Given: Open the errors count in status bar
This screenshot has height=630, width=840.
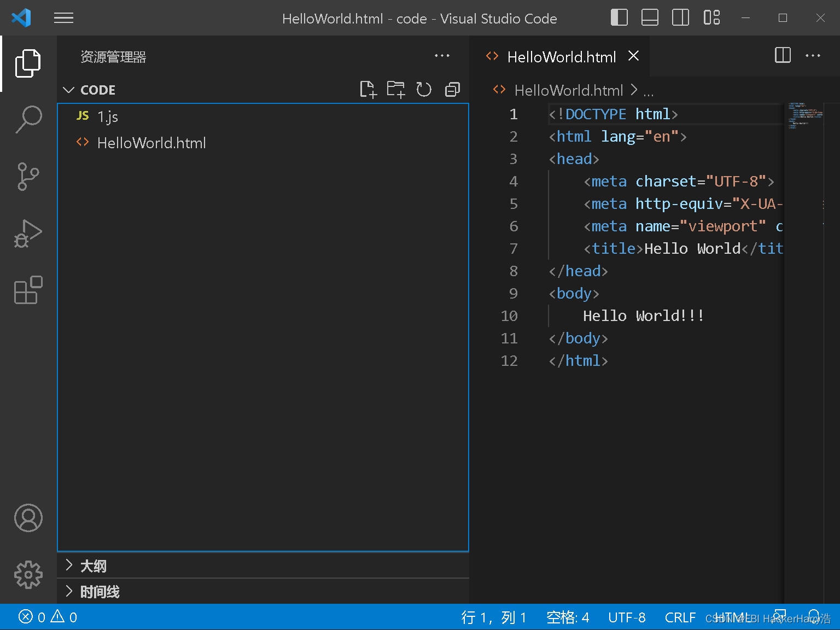Looking at the screenshot, I should point(32,617).
